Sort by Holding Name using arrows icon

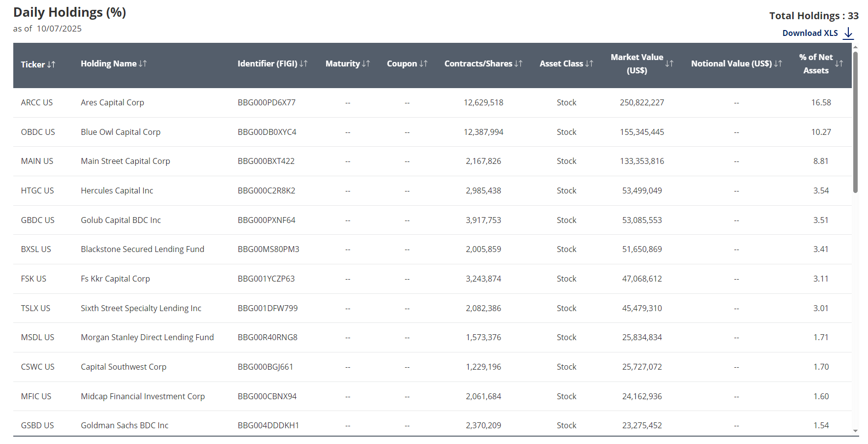[x=143, y=63]
